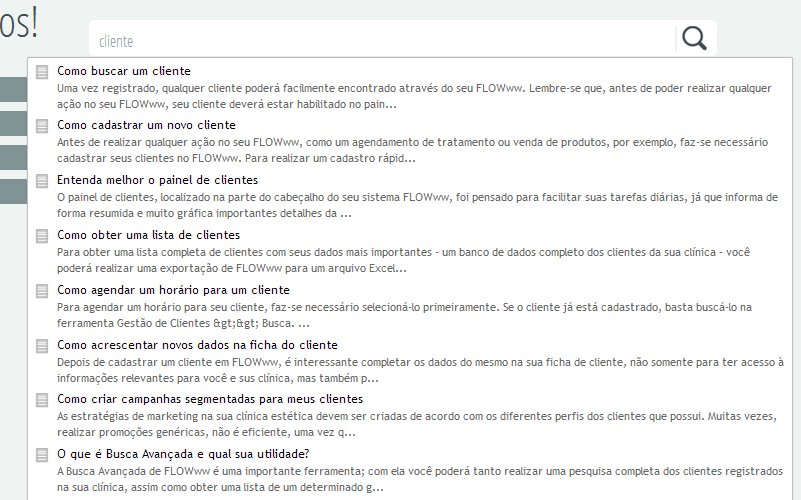The width and height of the screenshot is (801, 500).
Task: Click the magnifying glass search icon
Action: pos(694,39)
